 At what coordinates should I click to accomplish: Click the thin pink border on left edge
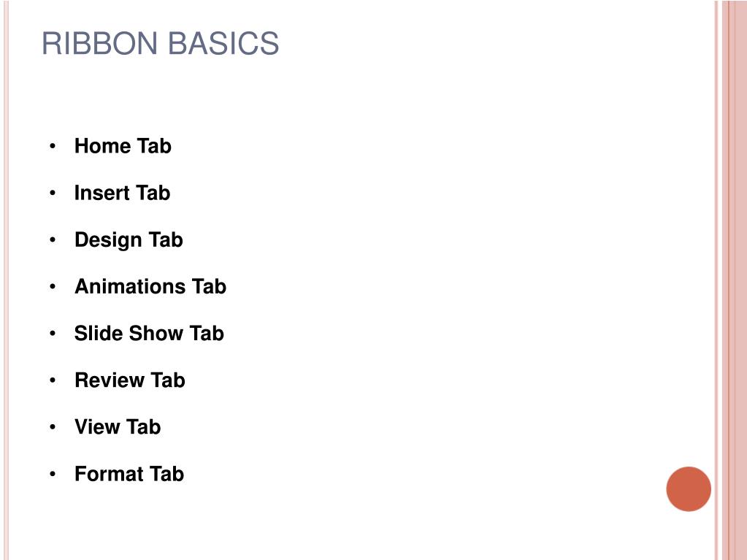click(6, 280)
